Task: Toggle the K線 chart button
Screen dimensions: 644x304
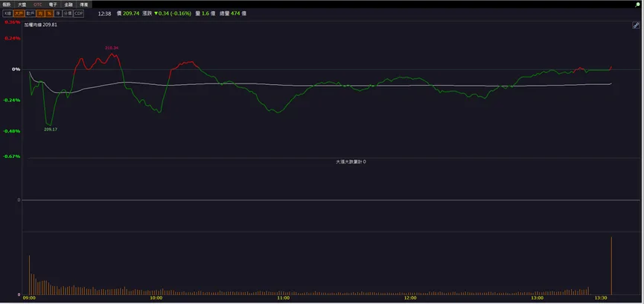Action: [x=7, y=13]
